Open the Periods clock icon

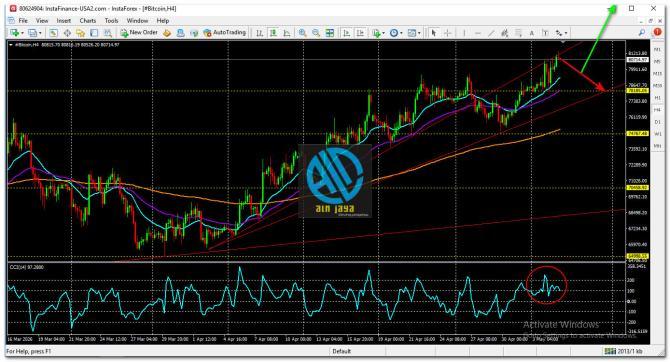(394, 33)
